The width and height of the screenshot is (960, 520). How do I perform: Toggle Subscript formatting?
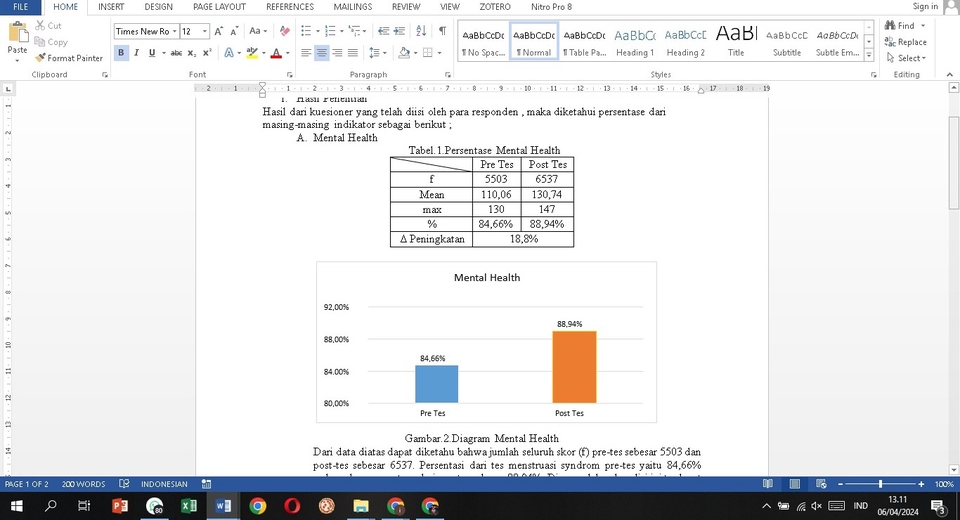click(x=192, y=53)
